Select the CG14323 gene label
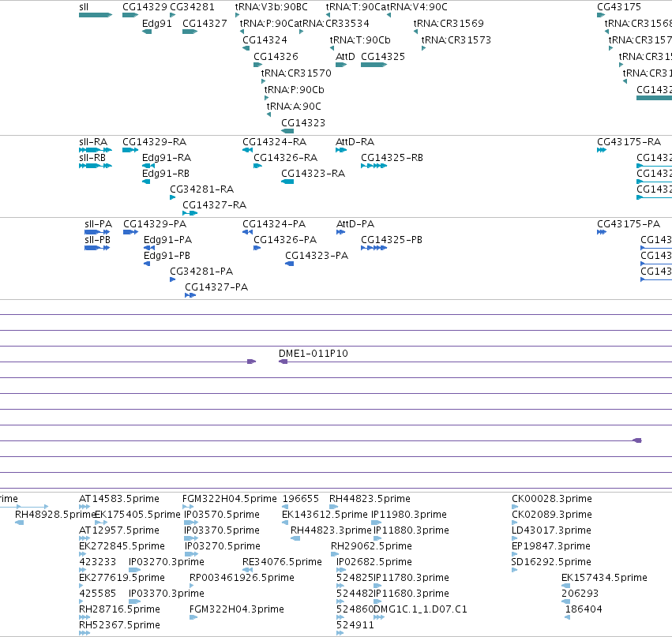Viewport: 672px width, 637px height. pos(303,123)
